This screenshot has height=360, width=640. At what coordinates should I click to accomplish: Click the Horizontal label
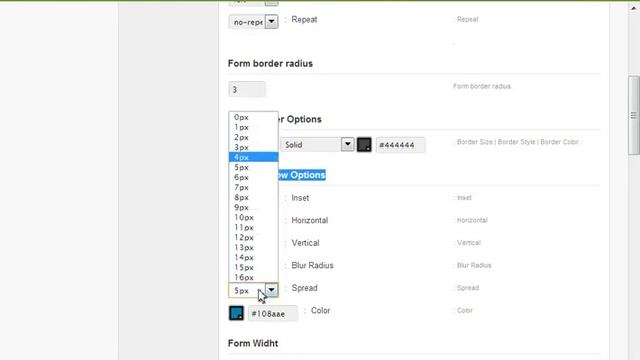pos(309,220)
